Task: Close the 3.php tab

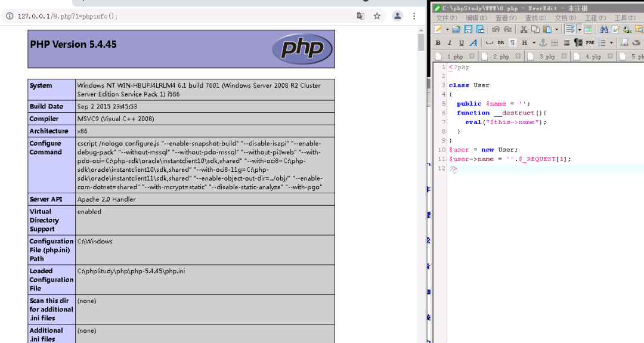Action: click(x=564, y=56)
